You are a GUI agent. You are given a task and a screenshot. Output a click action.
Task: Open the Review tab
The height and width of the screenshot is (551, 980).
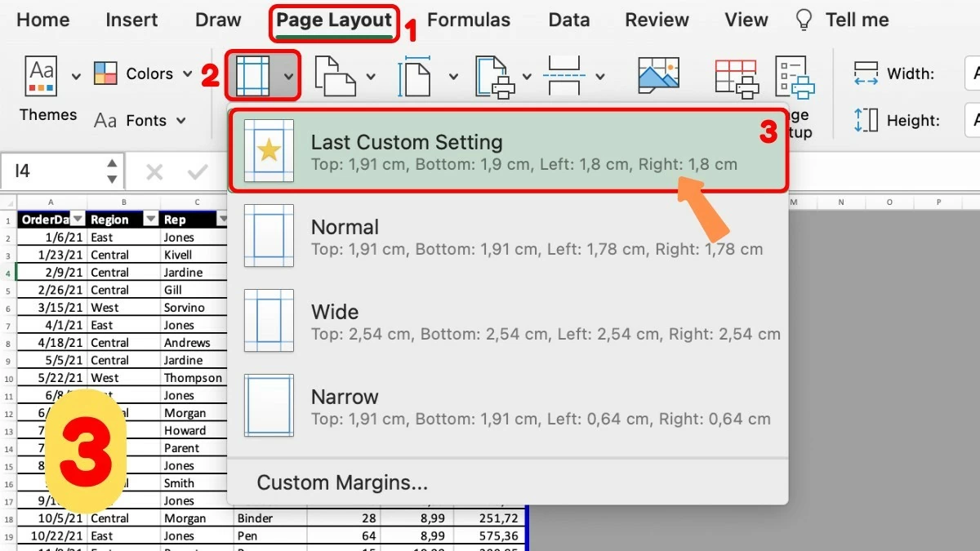pos(657,20)
